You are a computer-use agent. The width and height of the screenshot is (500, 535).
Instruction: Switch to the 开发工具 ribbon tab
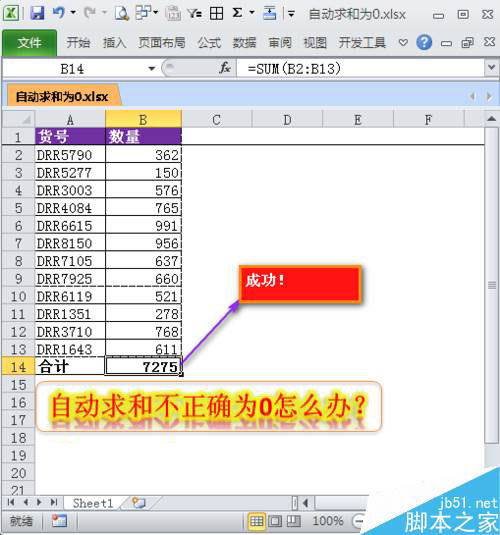coord(362,43)
